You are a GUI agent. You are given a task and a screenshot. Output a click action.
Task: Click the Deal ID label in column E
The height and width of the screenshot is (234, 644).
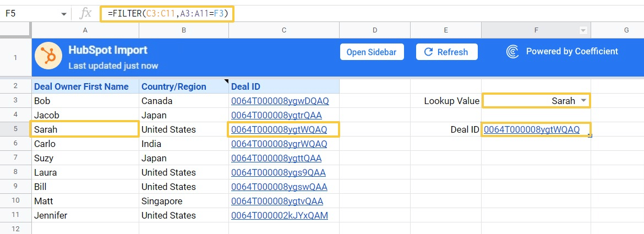click(446, 130)
